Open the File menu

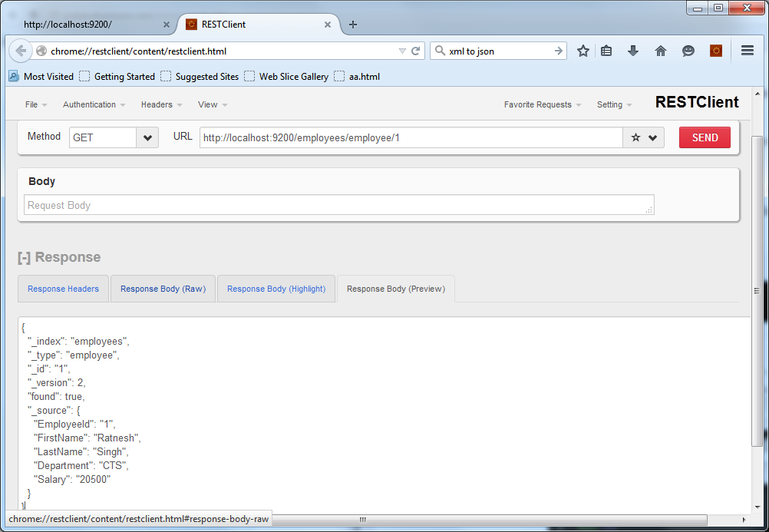click(x=36, y=104)
